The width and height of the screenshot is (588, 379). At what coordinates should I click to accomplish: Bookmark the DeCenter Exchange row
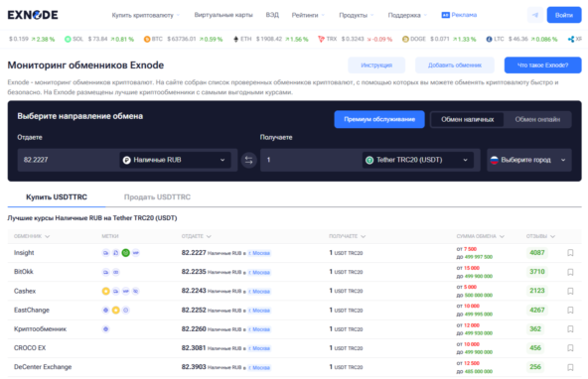pyautogui.click(x=570, y=367)
